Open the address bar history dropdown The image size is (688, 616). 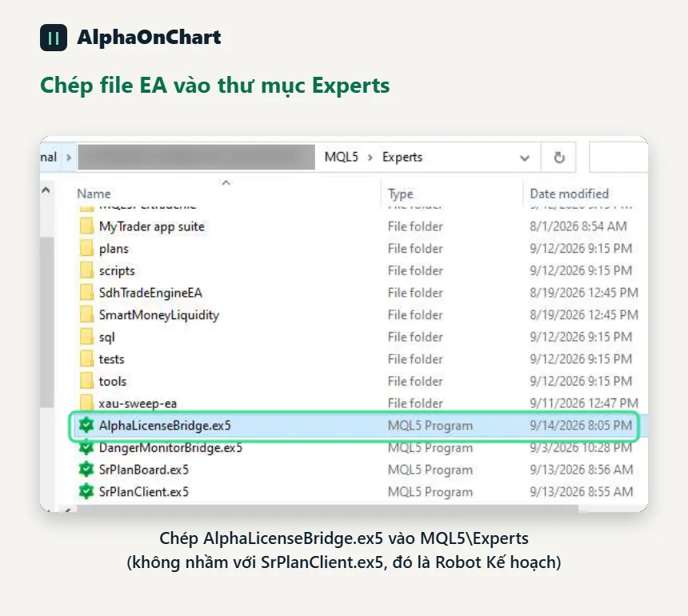[524, 158]
